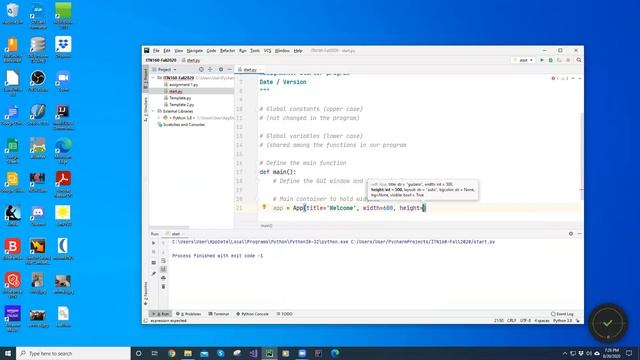Open the Python Console tool window
640x360 pixels.
[x=252, y=314]
